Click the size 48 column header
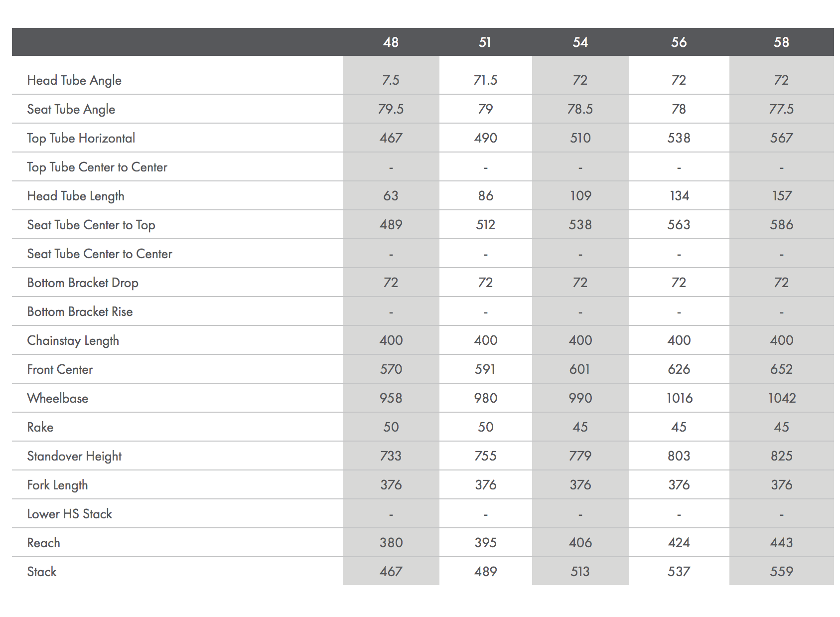The height and width of the screenshot is (617, 840). click(391, 42)
